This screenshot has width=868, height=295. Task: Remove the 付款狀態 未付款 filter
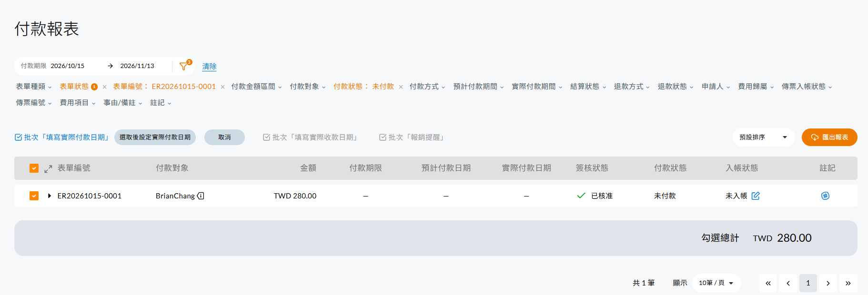coord(401,87)
